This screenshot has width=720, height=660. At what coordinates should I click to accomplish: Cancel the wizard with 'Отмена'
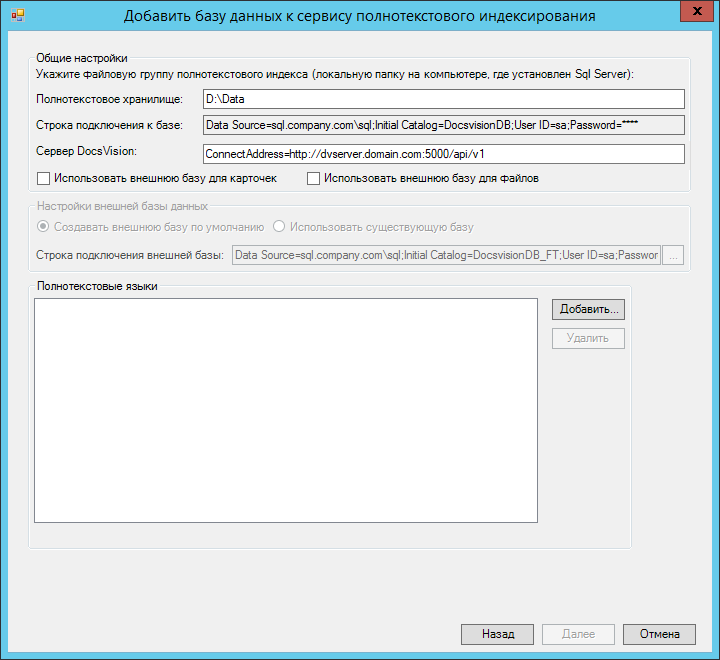coord(659,634)
